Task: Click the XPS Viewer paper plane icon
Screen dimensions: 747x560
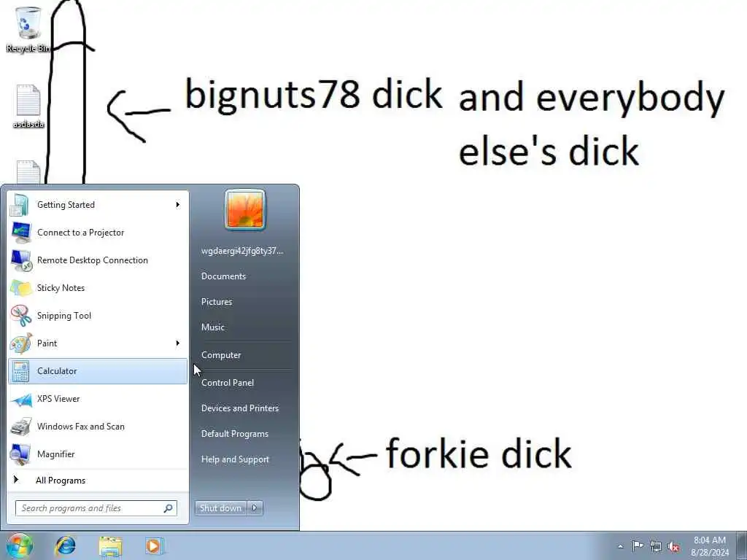Action: [21, 399]
